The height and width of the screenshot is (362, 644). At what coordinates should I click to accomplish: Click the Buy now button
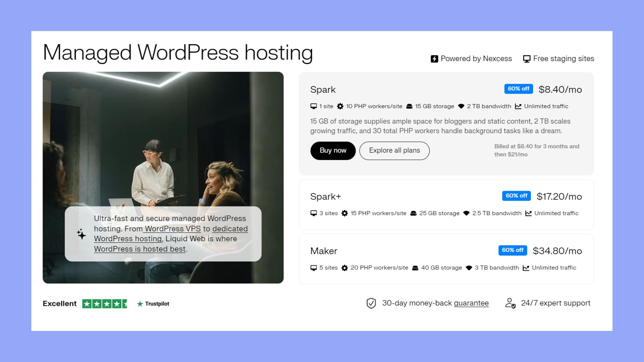[x=333, y=150]
